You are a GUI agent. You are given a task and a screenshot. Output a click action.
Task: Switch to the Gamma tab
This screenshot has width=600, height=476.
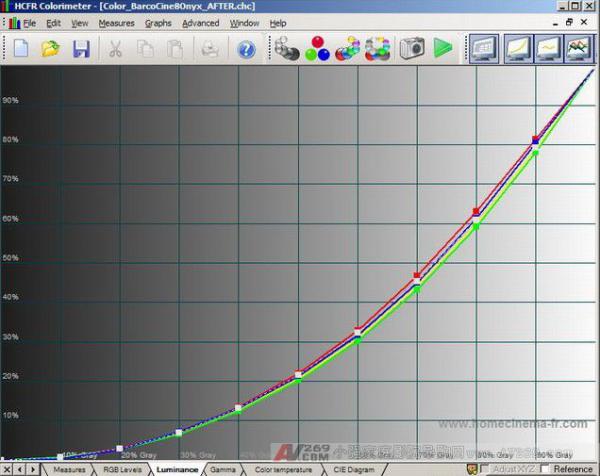tap(222, 468)
